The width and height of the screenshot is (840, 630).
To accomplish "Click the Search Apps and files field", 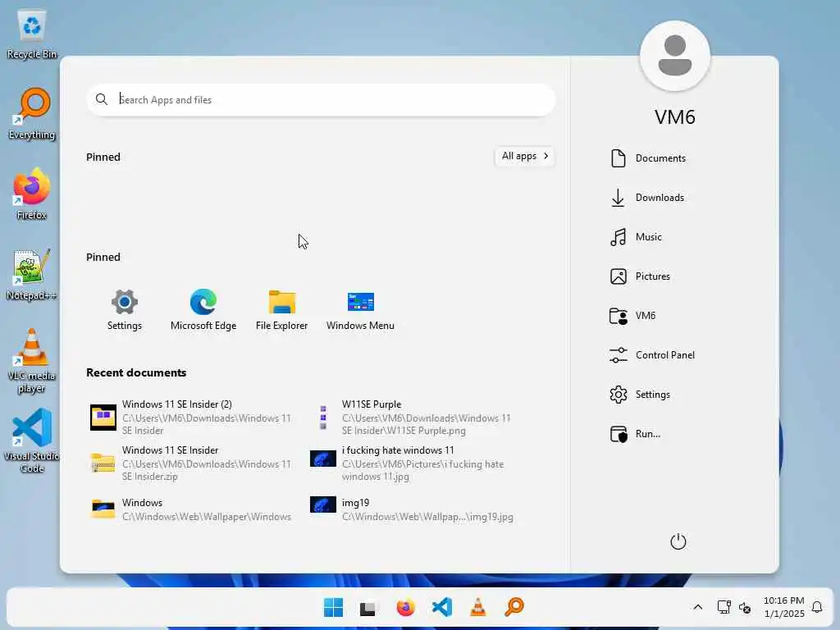I will click(x=321, y=99).
